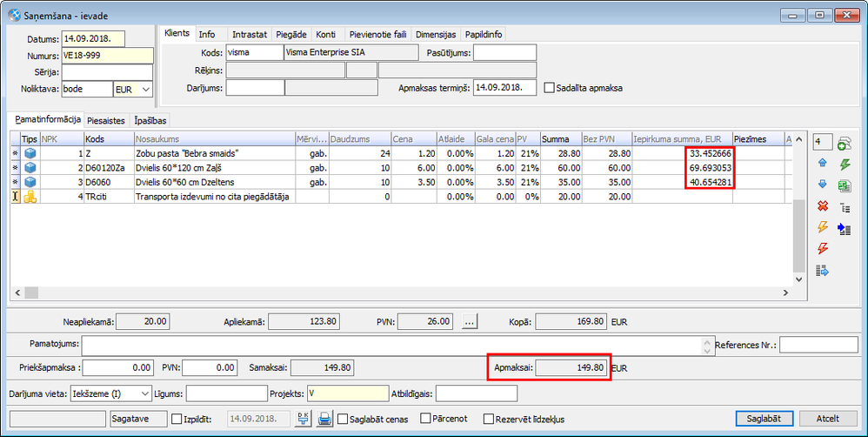Click the cell Transporta izdevumi no cita piegādātāja
The image size is (868, 437).
(214, 197)
